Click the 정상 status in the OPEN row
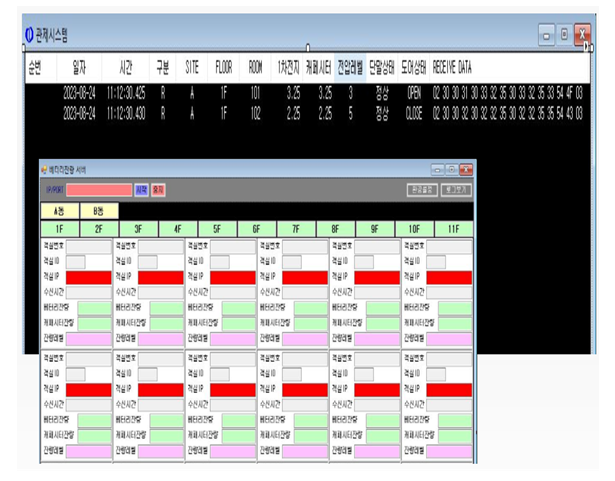This screenshot has height=481, width=615. 382,93
